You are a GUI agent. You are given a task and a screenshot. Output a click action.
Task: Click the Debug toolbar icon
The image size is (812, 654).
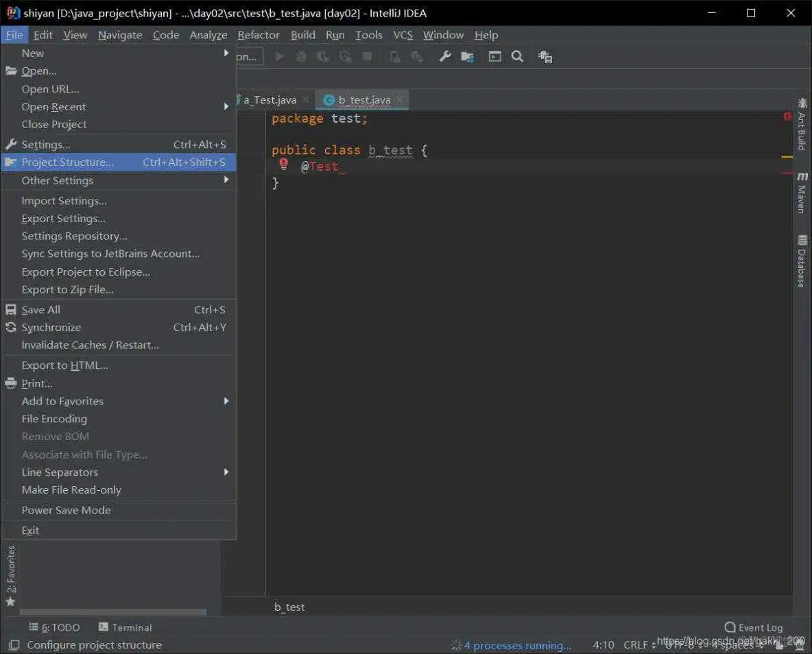point(301,56)
